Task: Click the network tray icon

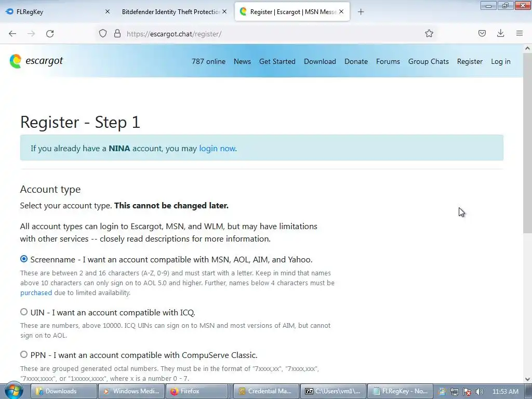Action: tap(454, 392)
